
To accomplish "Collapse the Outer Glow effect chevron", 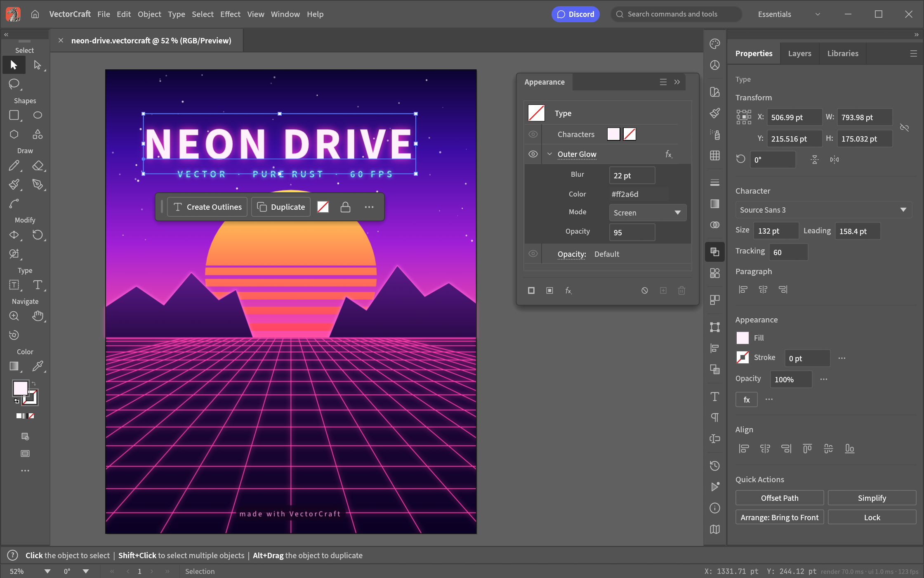I will tap(549, 154).
